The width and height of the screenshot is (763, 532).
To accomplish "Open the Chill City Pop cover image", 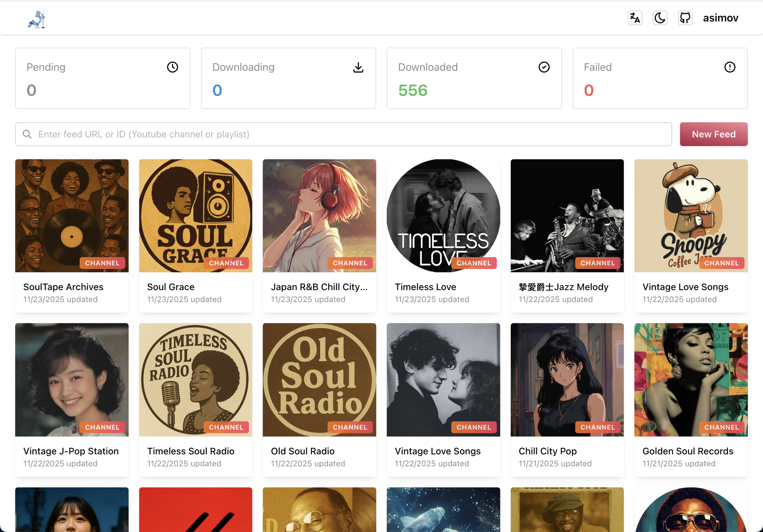I will click(x=567, y=380).
